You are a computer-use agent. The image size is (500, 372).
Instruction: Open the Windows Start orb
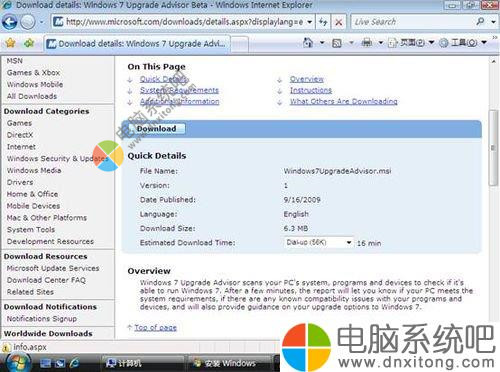(x=18, y=362)
